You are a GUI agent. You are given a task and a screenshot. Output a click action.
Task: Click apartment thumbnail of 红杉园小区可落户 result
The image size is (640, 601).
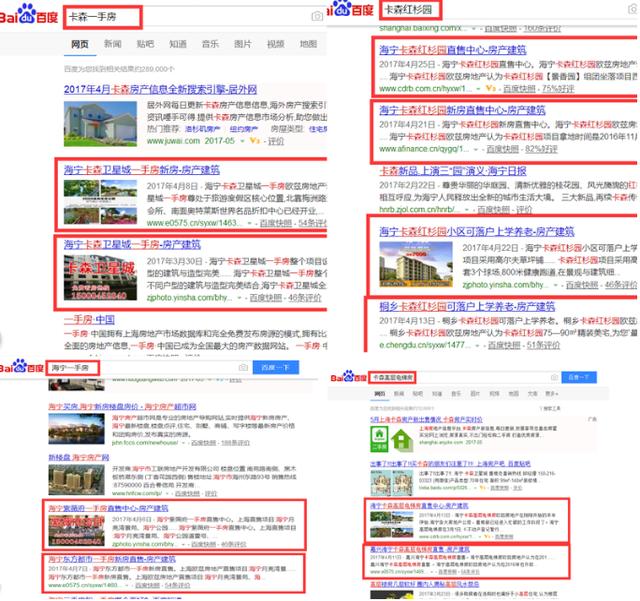tap(416, 264)
